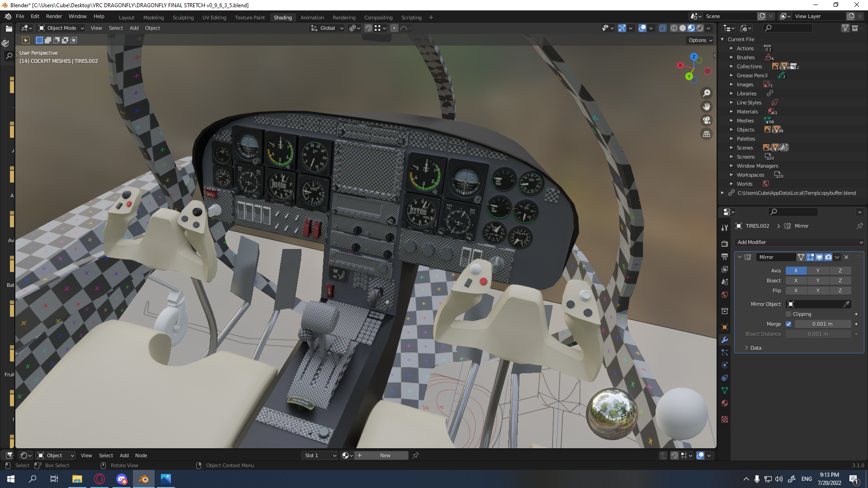Open the viewport Options button

point(700,40)
